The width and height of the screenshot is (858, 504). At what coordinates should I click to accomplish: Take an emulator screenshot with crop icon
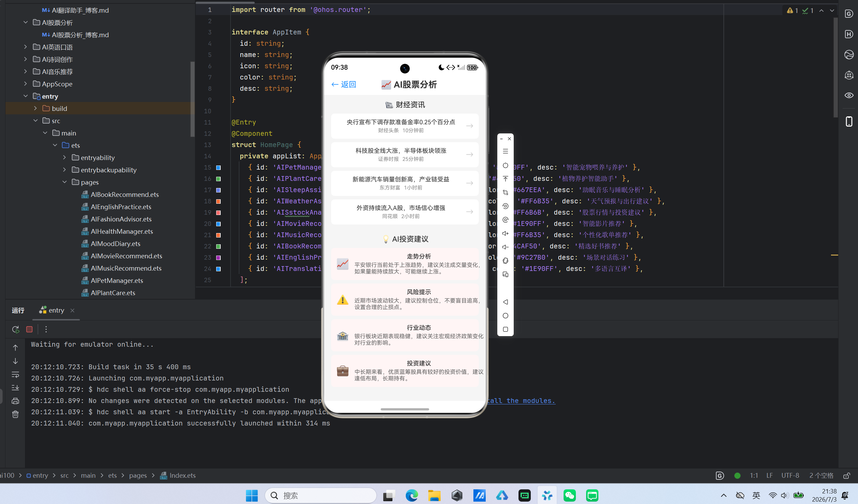tap(506, 192)
